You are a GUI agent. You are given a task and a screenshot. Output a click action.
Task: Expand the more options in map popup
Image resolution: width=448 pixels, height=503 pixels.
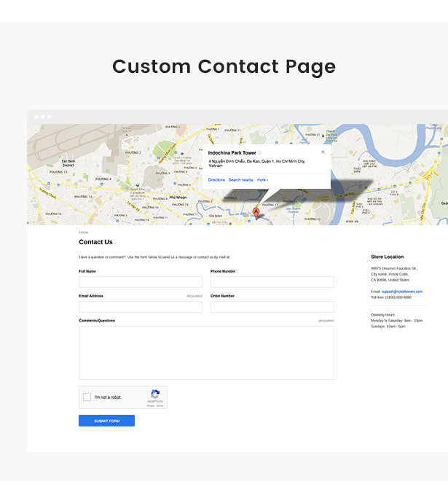pyautogui.click(x=262, y=180)
